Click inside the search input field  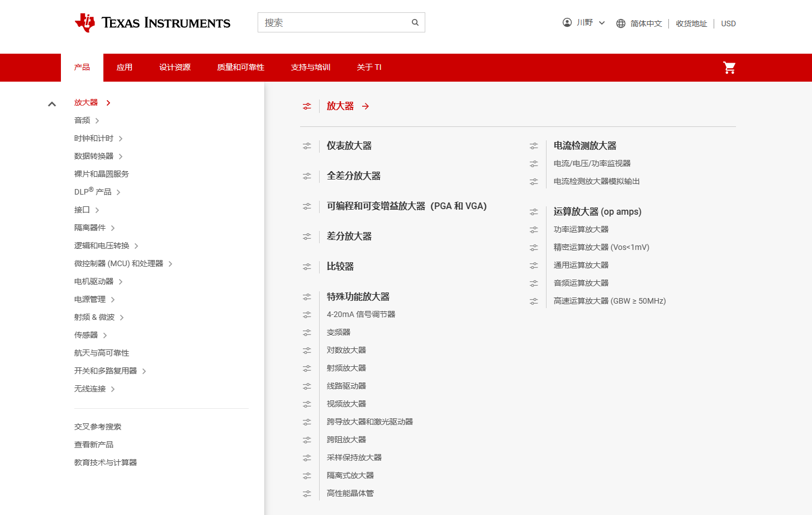[x=330, y=22]
